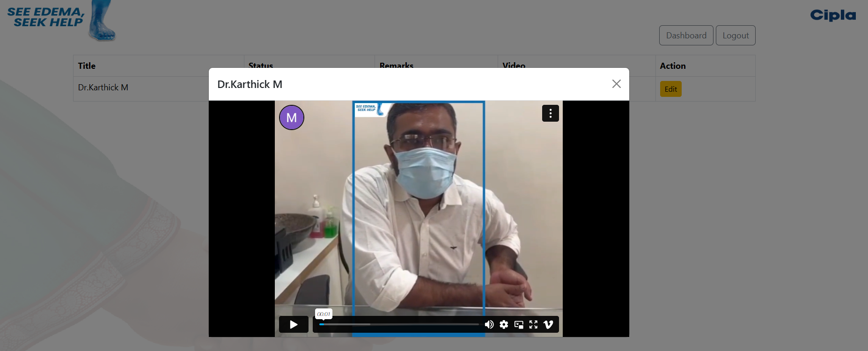Click the Dr.Karthick M popup heading

(250, 84)
